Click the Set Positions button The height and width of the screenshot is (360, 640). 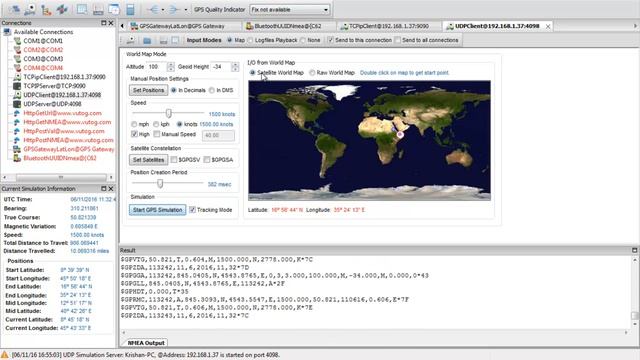(148, 90)
